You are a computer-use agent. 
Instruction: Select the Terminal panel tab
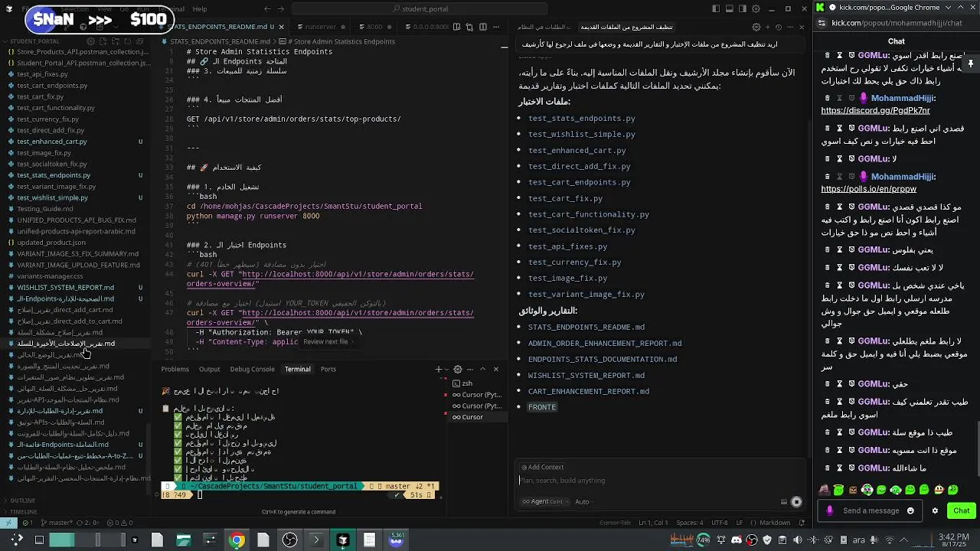[x=297, y=369]
